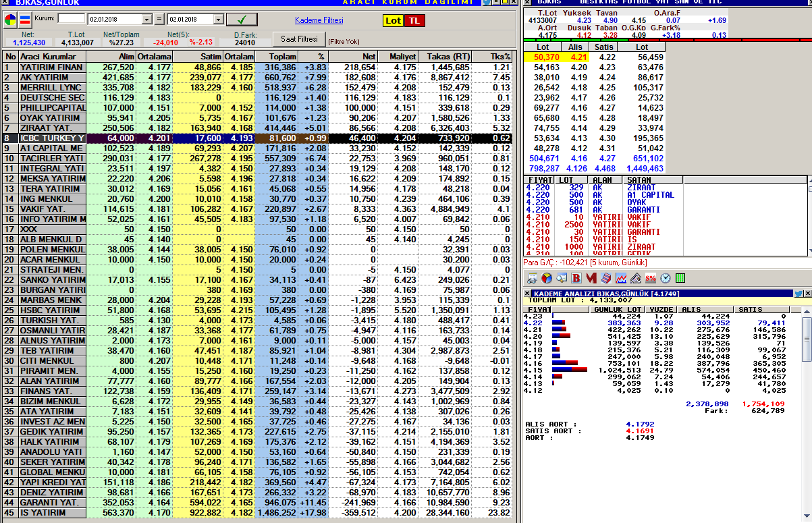The image size is (812, 523).
Task: Sort by the Maliyet column header
Action: click(398, 57)
